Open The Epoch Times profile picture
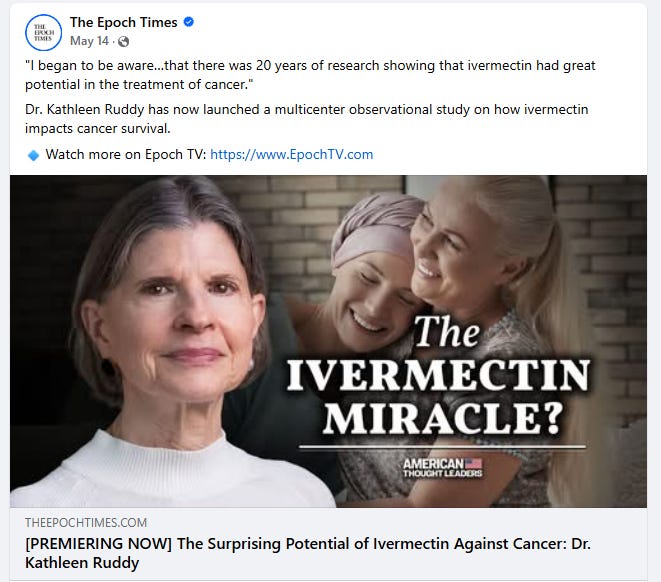The width and height of the screenshot is (661, 582). coord(43,32)
